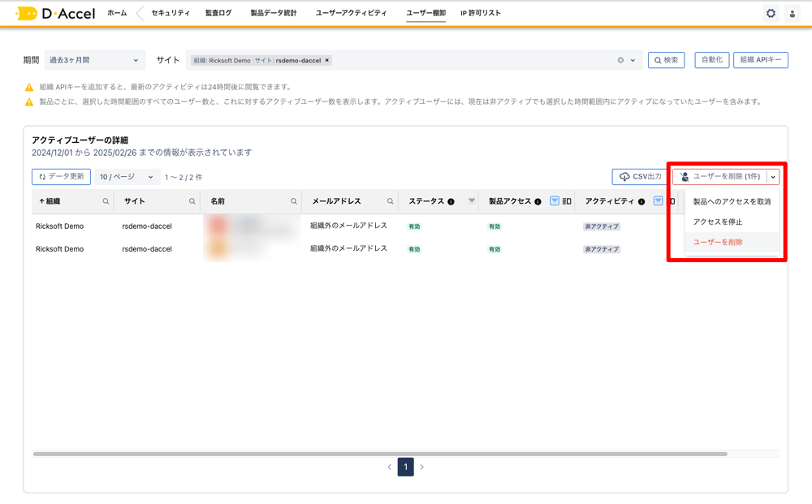Click second row 非アクティブ badge
This screenshot has width=812, height=504.
coord(601,249)
